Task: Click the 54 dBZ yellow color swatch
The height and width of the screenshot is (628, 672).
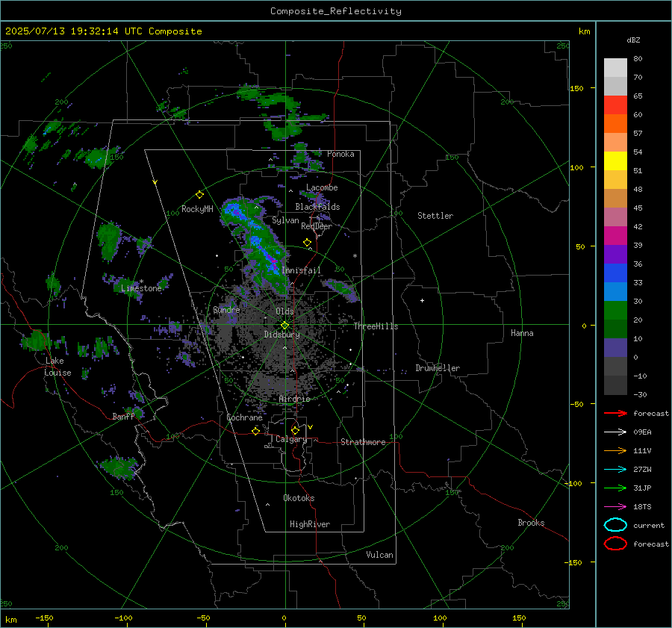Action: [615, 161]
